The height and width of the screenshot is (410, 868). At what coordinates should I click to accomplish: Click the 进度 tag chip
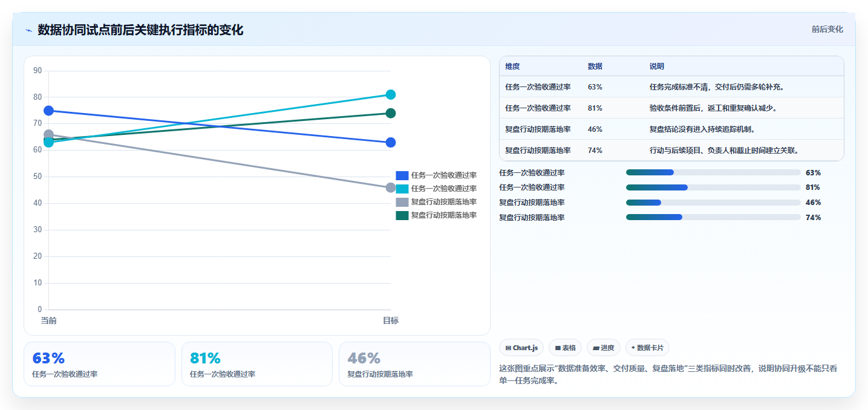point(603,348)
